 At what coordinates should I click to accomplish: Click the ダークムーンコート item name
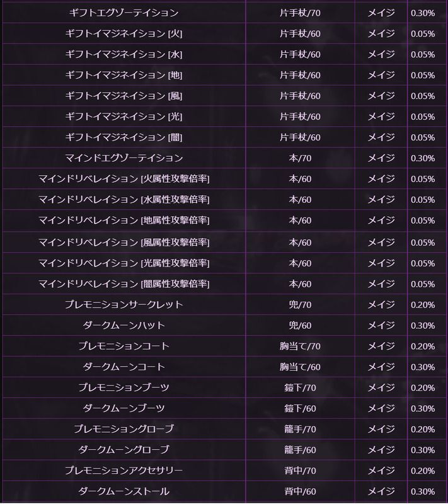[124, 367]
